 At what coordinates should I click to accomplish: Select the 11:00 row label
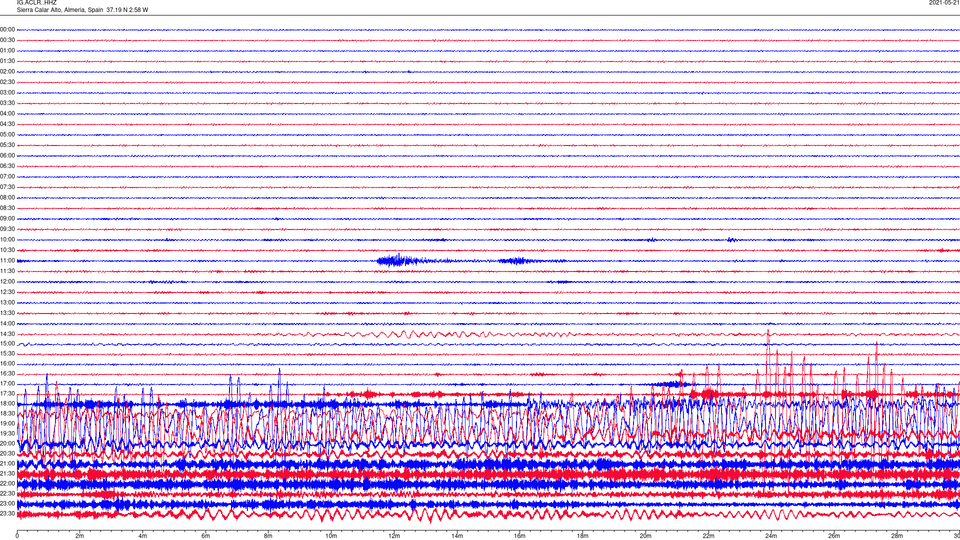(7, 260)
